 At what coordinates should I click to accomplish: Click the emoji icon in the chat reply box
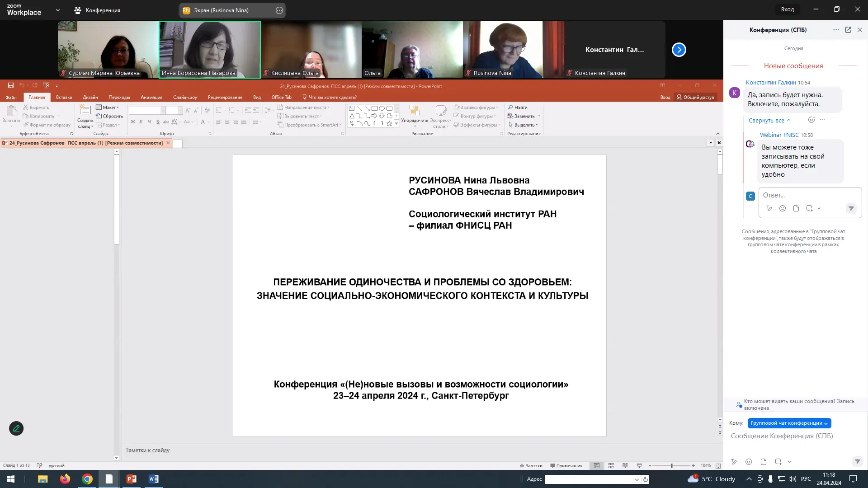pyautogui.click(x=783, y=208)
